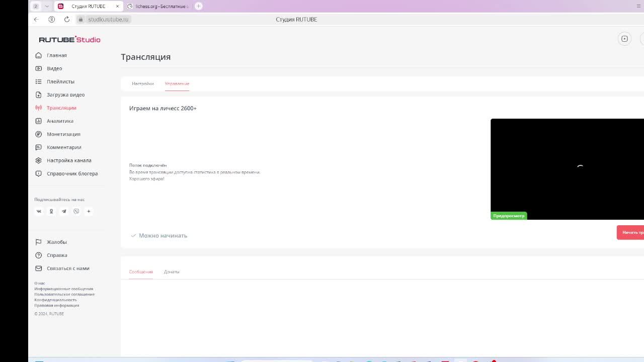Open the Viber social icon
Viewport: 644px width, 362px height.
pyautogui.click(x=76, y=211)
